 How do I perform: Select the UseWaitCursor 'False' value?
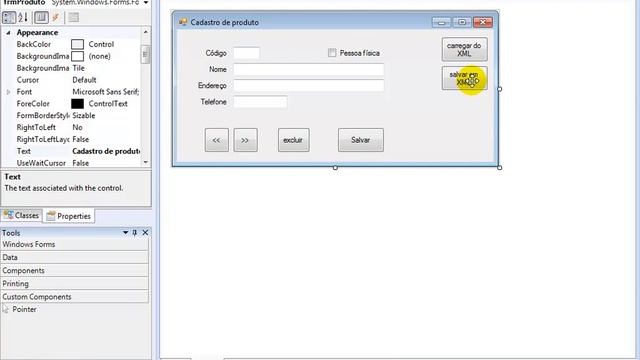[x=80, y=163]
